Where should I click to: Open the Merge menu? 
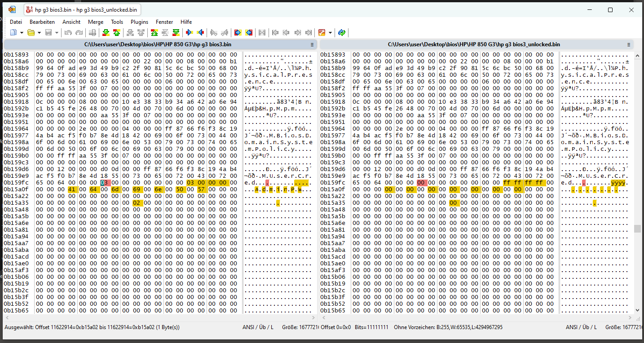tap(96, 22)
